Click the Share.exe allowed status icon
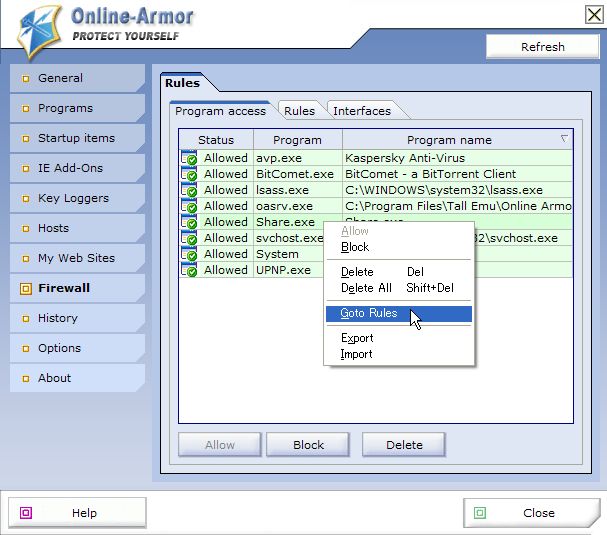Screen dimensions: 607x535 point(189,222)
